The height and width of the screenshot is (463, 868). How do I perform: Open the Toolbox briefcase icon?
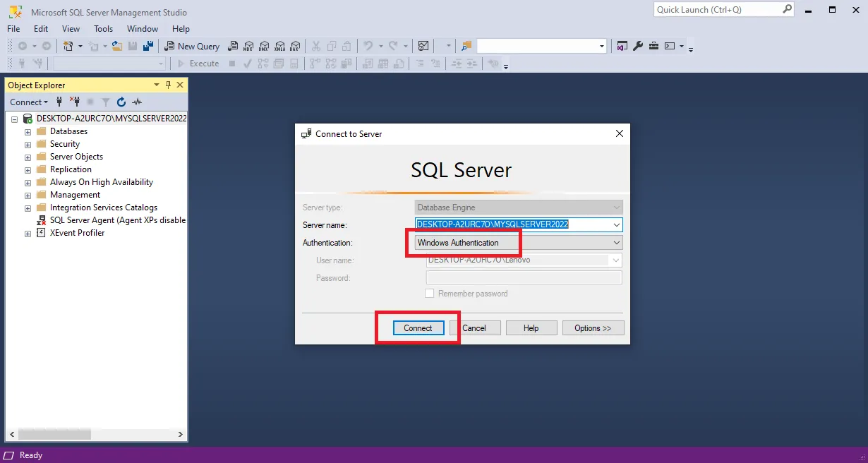653,46
